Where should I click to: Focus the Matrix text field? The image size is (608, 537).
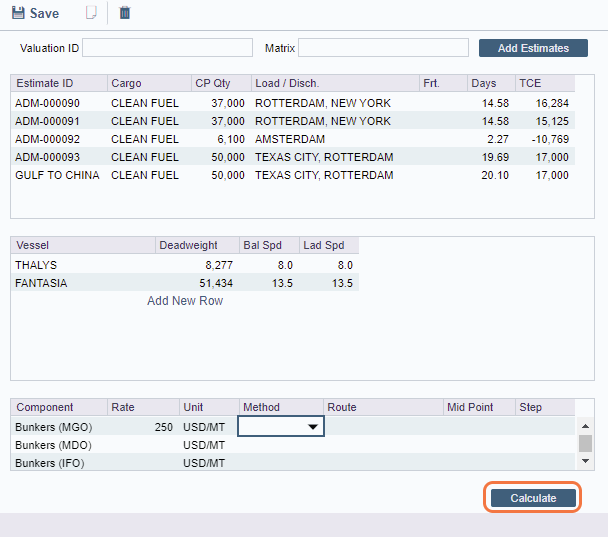tap(383, 48)
